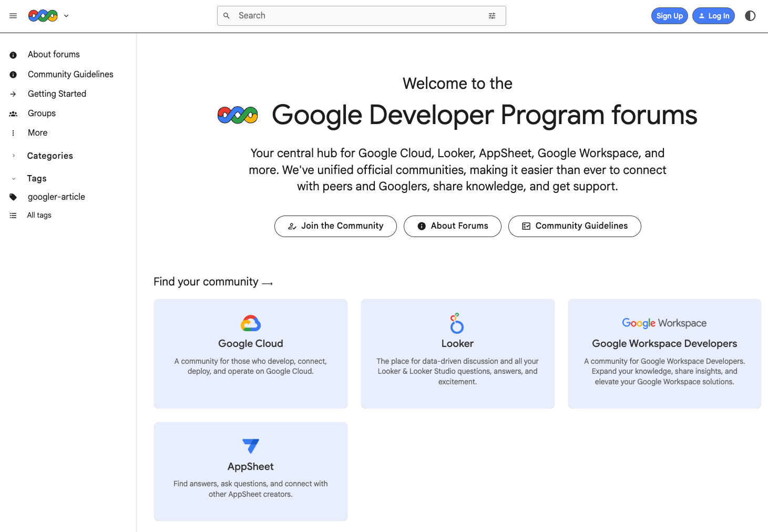
Task: Click the three-dot icon beside More
Action: point(13,133)
